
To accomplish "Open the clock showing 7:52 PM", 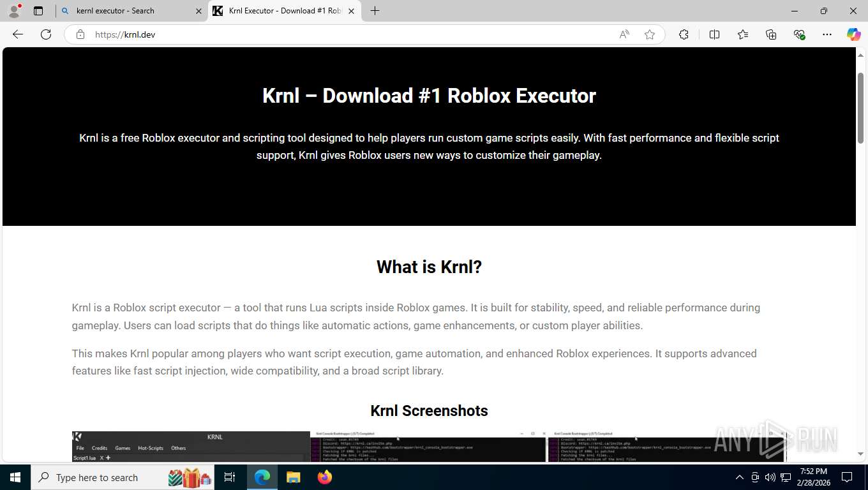I will click(813, 477).
